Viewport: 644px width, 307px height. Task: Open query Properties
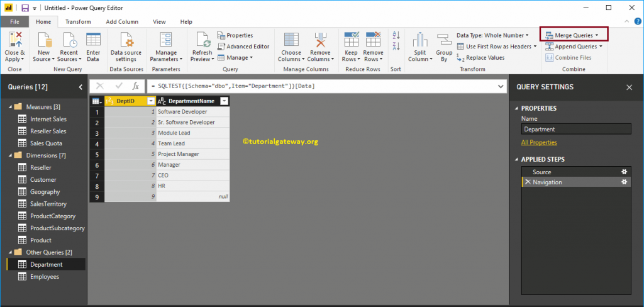(x=235, y=35)
